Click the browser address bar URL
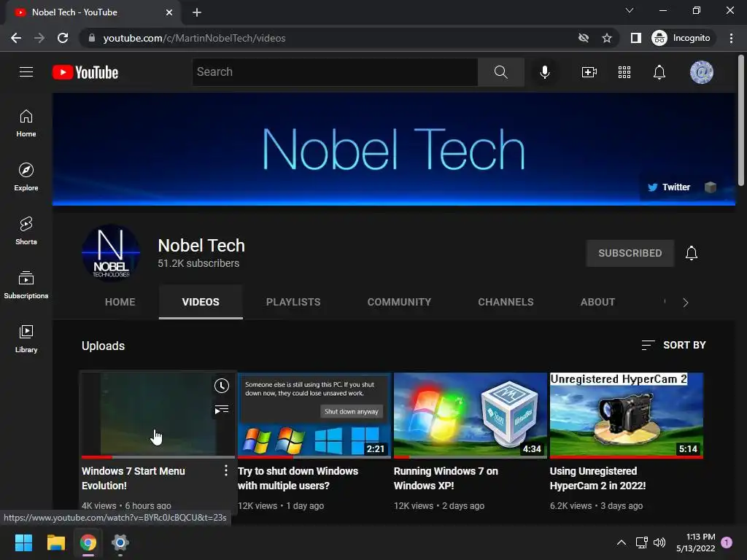The image size is (747, 560). [194, 38]
